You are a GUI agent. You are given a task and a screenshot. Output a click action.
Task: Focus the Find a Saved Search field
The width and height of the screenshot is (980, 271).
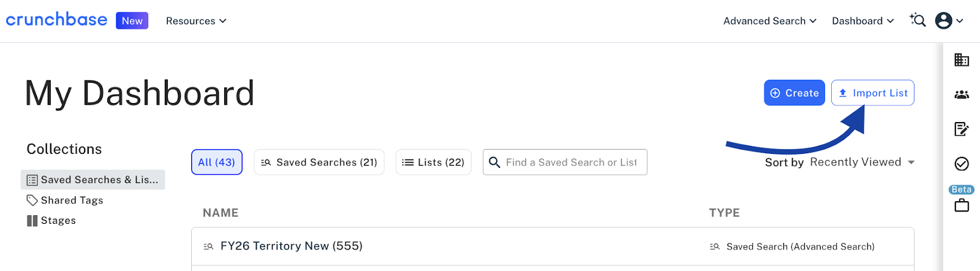tap(571, 162)
